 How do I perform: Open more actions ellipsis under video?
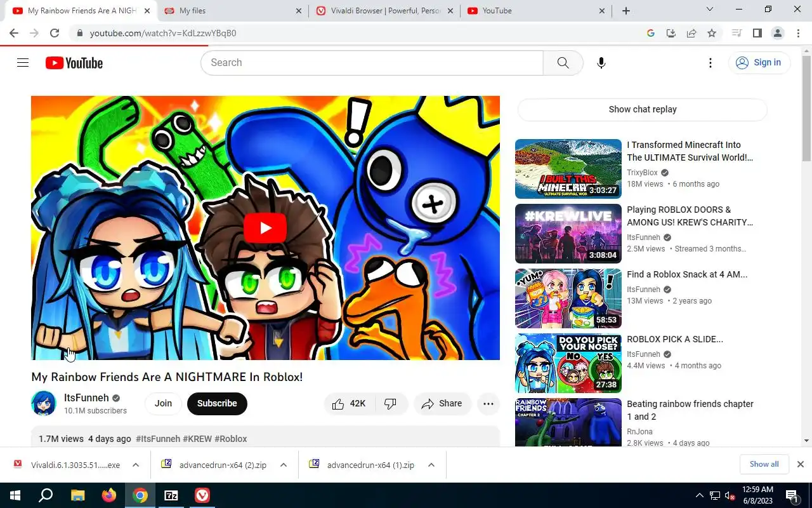(x=488, y=404)
